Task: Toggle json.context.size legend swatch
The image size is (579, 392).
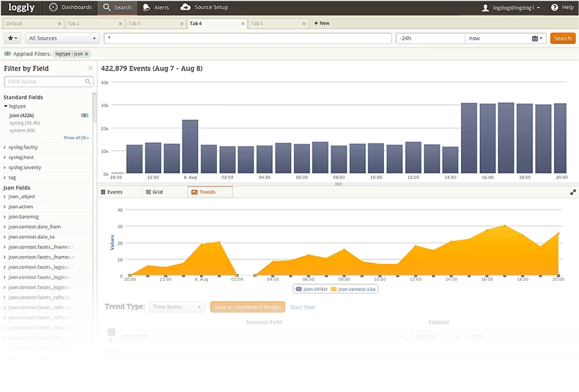Action: coord(333,289)
